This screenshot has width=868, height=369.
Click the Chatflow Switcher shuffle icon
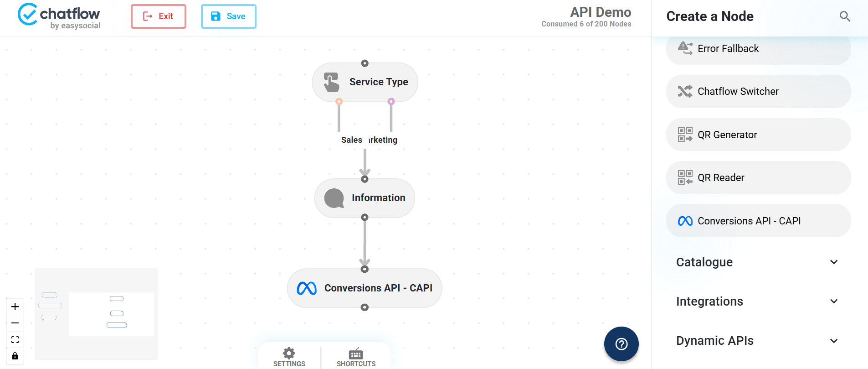point(685,91)
